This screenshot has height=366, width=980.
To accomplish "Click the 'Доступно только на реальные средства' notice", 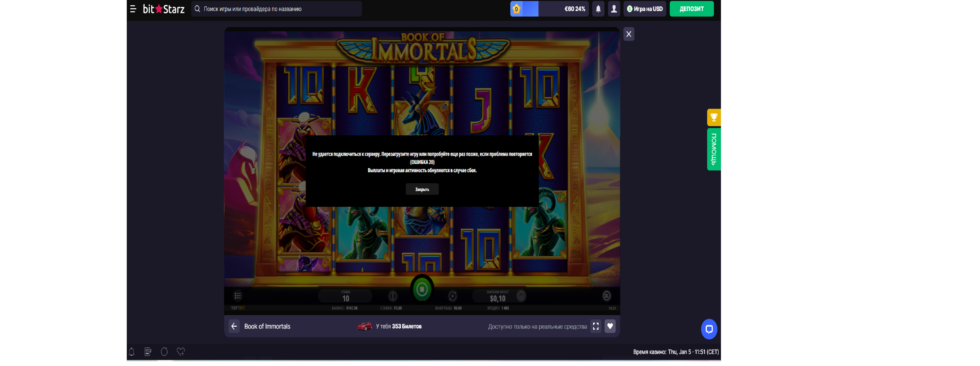I will [x=537, y=327].
